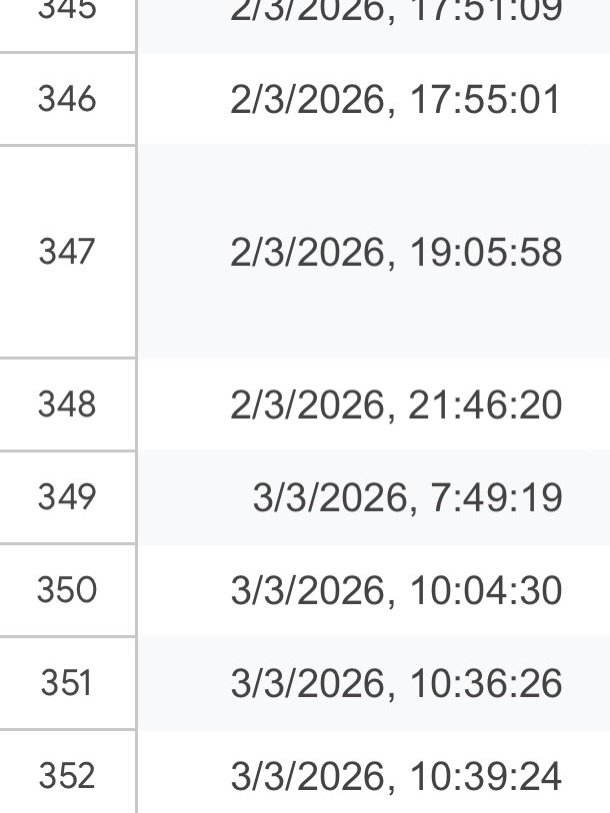
Task: Click the row 347 header number
Action: 67,252
